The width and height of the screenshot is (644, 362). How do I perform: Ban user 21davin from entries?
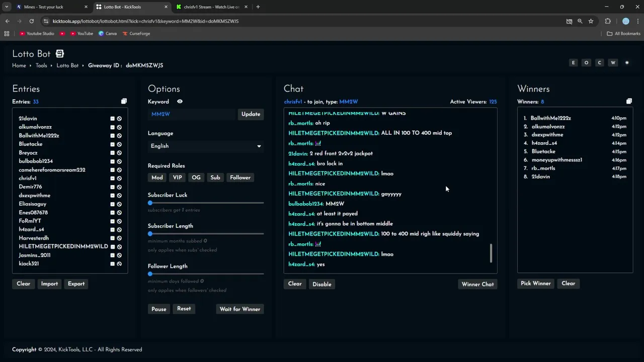pos(119,119)
